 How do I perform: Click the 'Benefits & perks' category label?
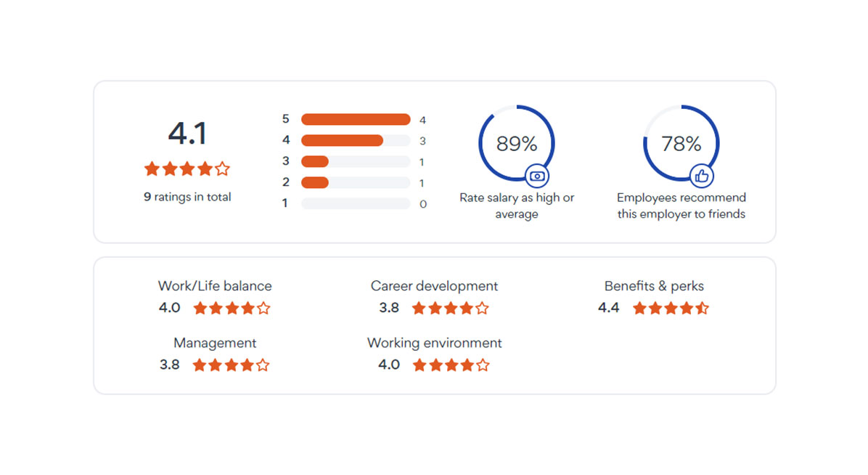pyautogui.click(x=654, y=286)
